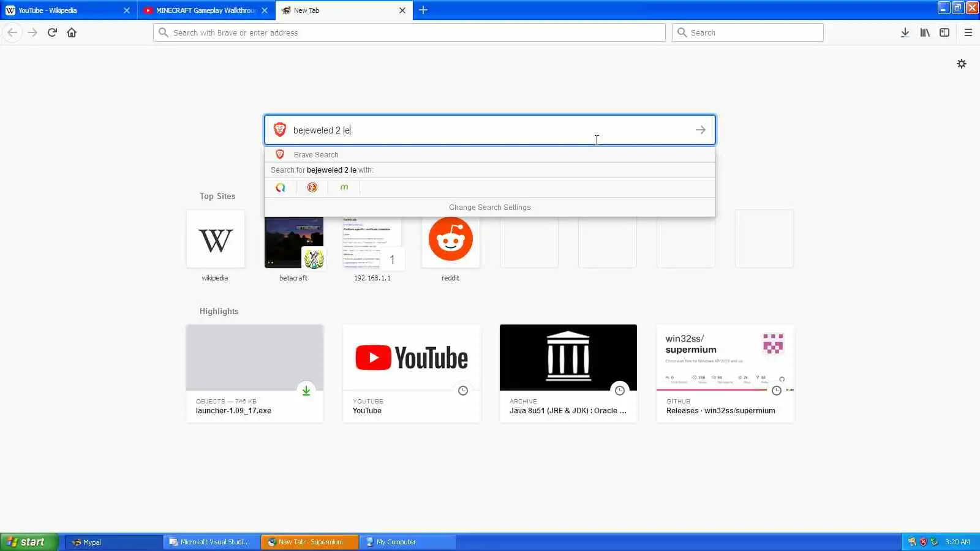The width and height of the screenshot is (980, 551).
Task: Open the Windows start menu
Action: point(29,542)
